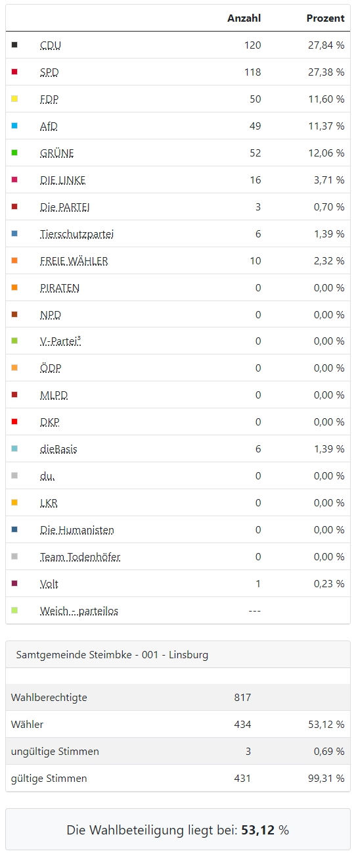Click the blue AfD color square
This screenshot has width=356, height=868.
pyautogui.click(x=14, y=126)
